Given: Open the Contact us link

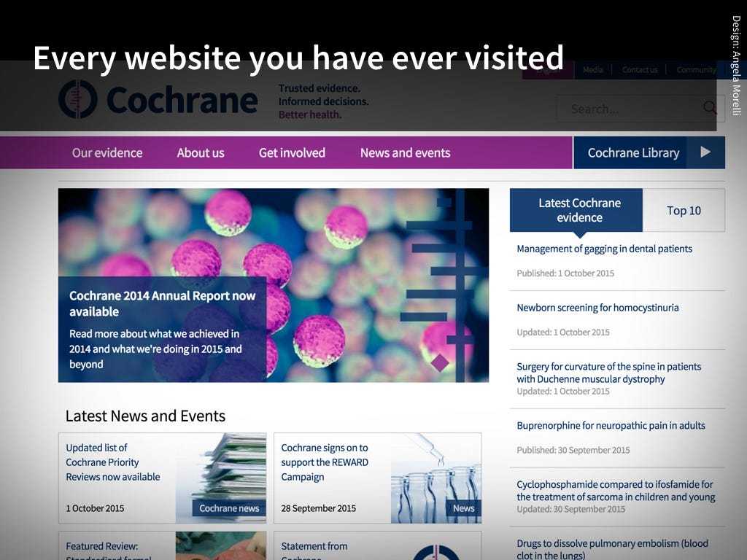Looking at the screenshot, I should 640,70.
